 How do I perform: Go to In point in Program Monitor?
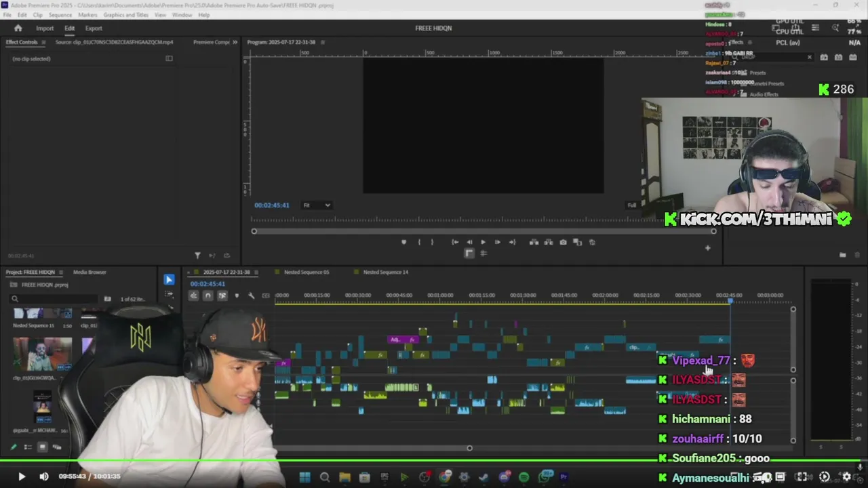pyautogui.click(x=455, y=242)
